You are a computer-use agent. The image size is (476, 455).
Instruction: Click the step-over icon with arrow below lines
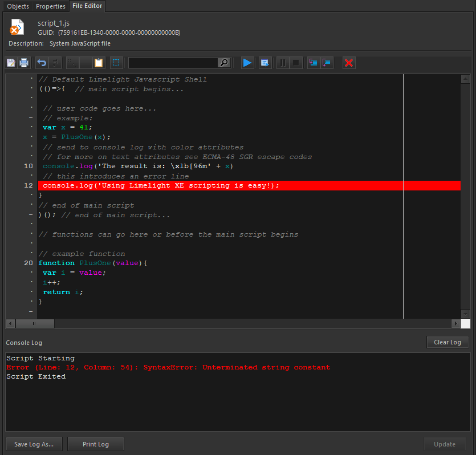click(x=327, y=63)
